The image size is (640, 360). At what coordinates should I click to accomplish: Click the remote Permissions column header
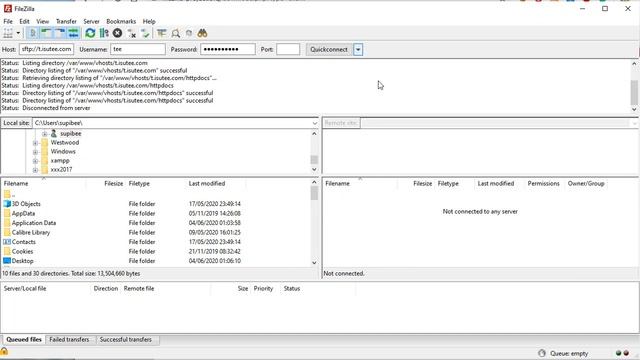pyautogui.click(x=543, y=184)
